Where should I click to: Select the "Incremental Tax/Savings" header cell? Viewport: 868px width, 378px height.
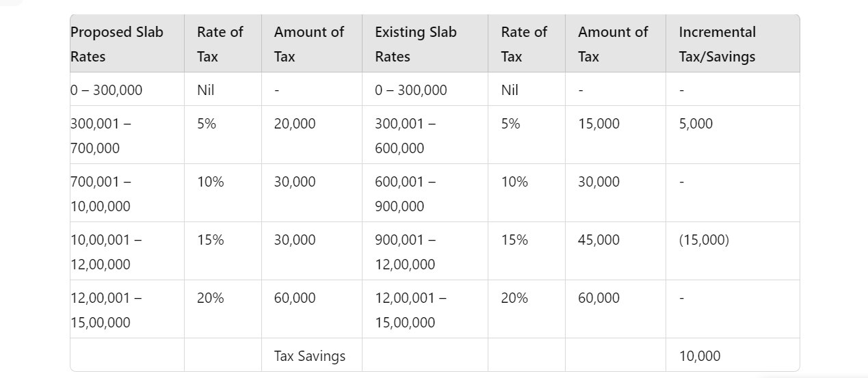(718, 44)
